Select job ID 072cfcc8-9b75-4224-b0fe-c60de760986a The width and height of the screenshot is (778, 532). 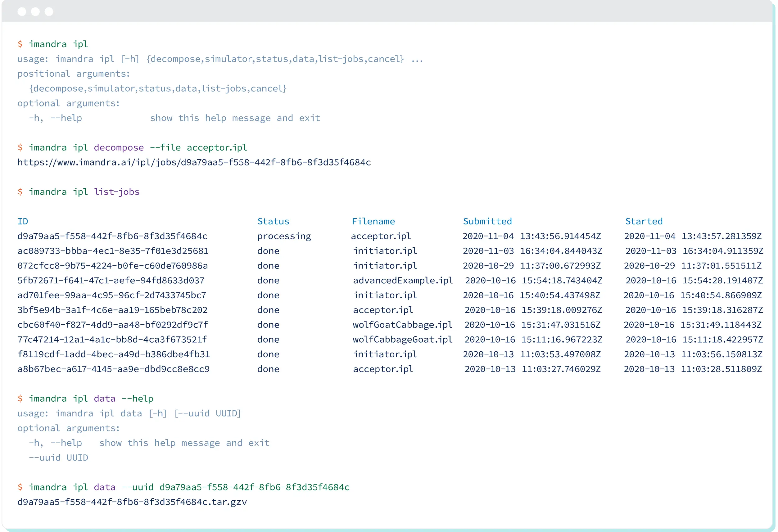click(x=112, y=266)
